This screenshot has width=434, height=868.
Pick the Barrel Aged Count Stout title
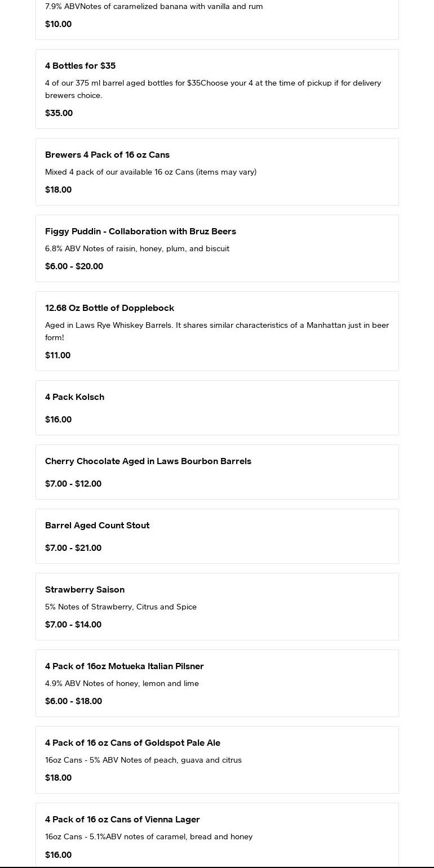(97, 526)
